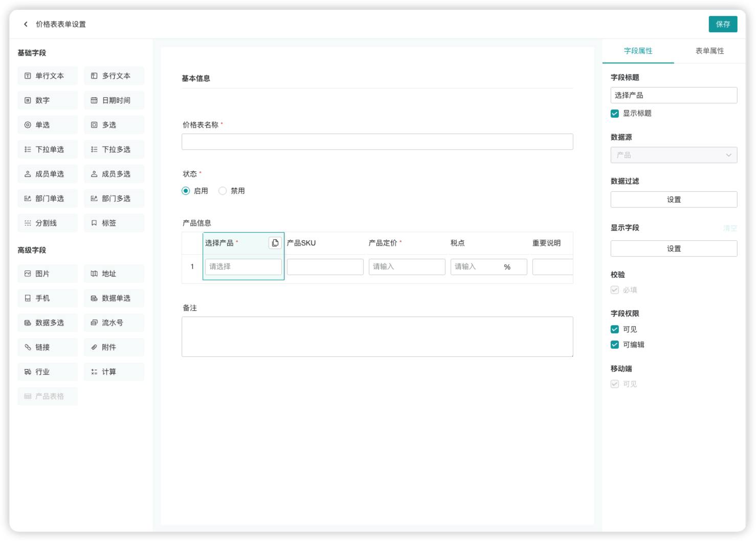Add a 数据单选 field
This screenshot has width=756, height=541.
[x=114, y=298]
